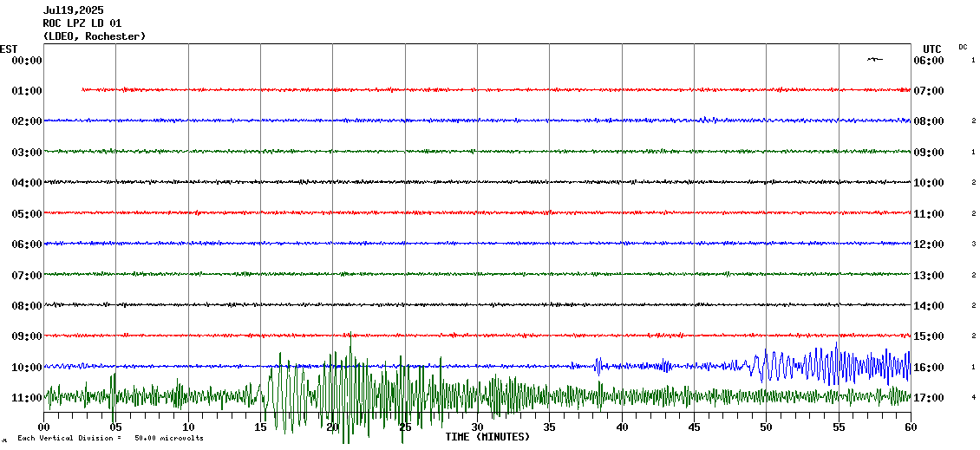Screen dimensions: 980x450
Task: Click the 11:00 label in the UTC column
Action: click(929, 214)
